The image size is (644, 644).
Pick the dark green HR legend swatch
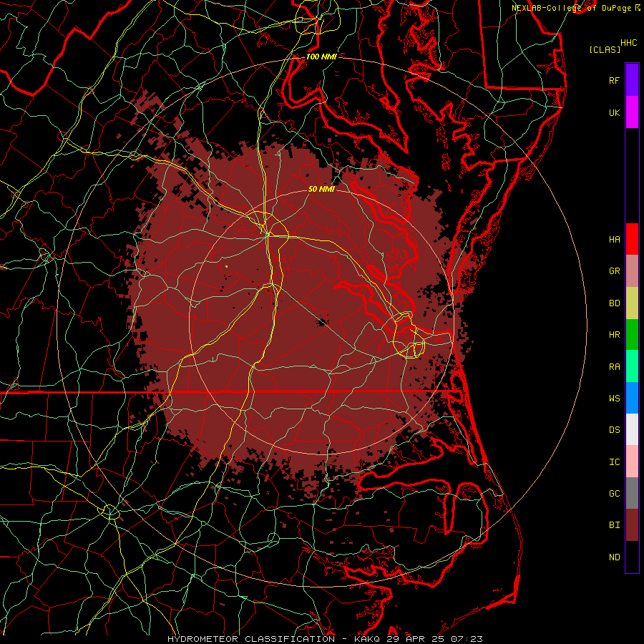click(x=632, y=335)
